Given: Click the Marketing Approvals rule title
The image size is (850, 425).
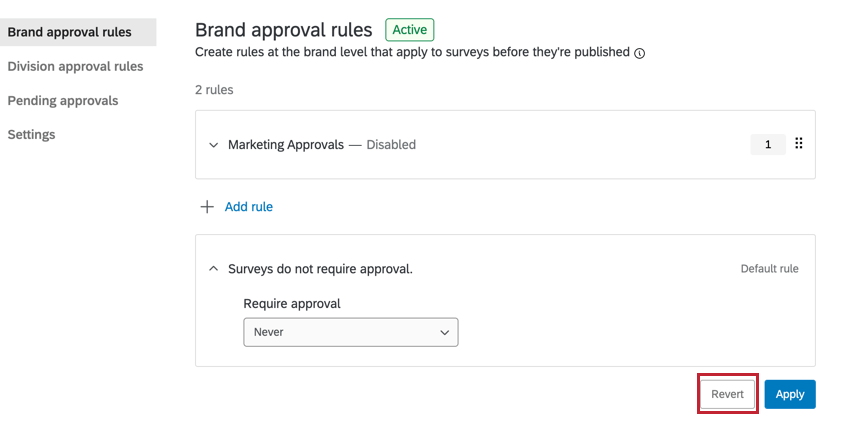Looking at the screenshot, I should tap(286, 145).
